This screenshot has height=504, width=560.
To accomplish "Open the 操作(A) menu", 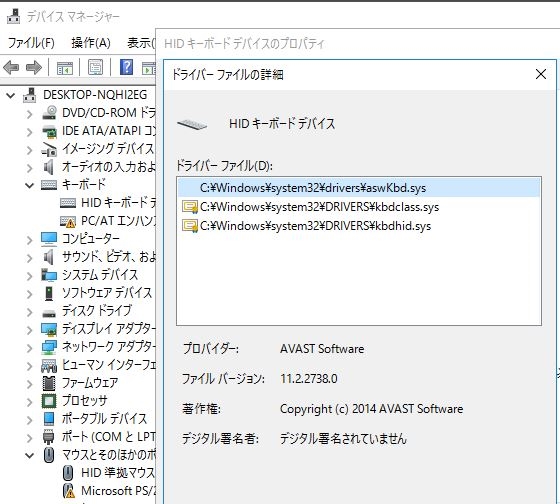I will (91, 43).
